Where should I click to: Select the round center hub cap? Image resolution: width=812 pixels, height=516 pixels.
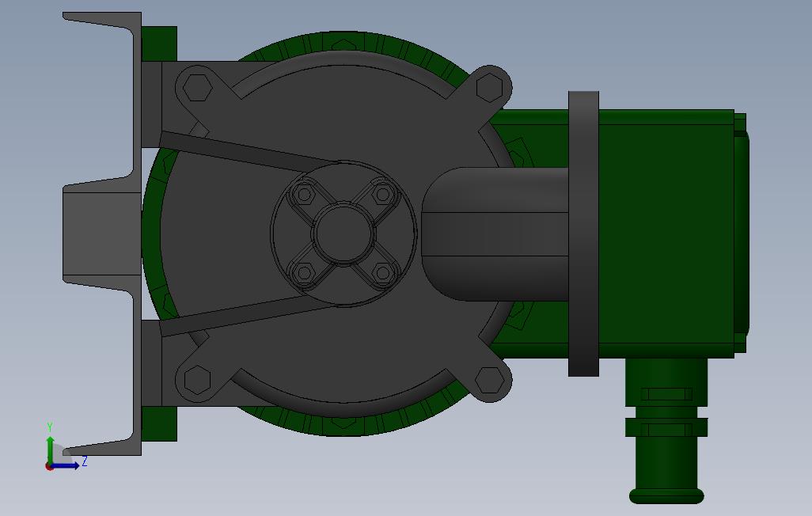coord(343,233)
